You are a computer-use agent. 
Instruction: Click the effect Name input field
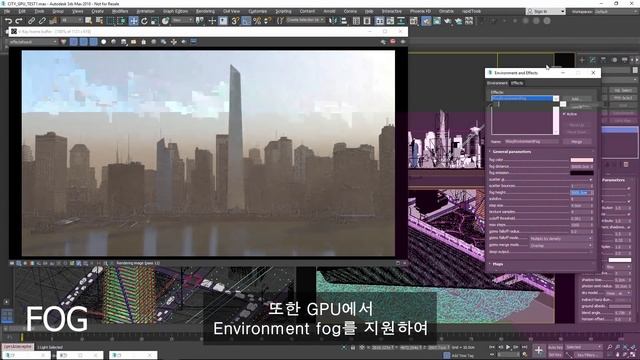click(x=531, y=142)
